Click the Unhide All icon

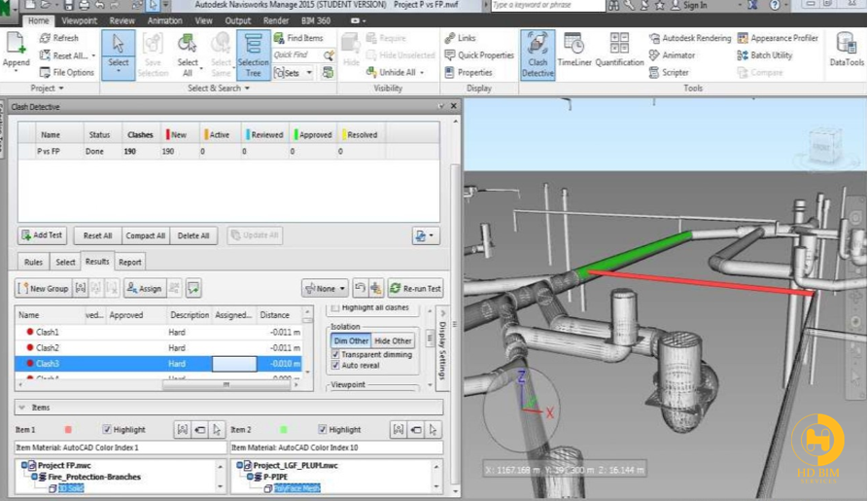(371, 72)
